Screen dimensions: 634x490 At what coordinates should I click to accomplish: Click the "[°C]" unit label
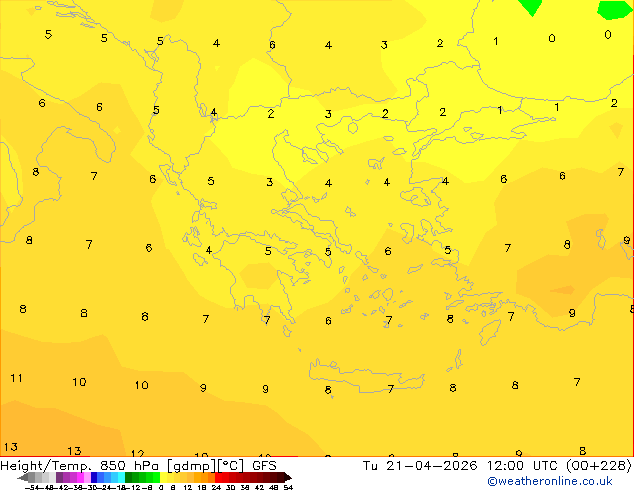click(231, 466)
